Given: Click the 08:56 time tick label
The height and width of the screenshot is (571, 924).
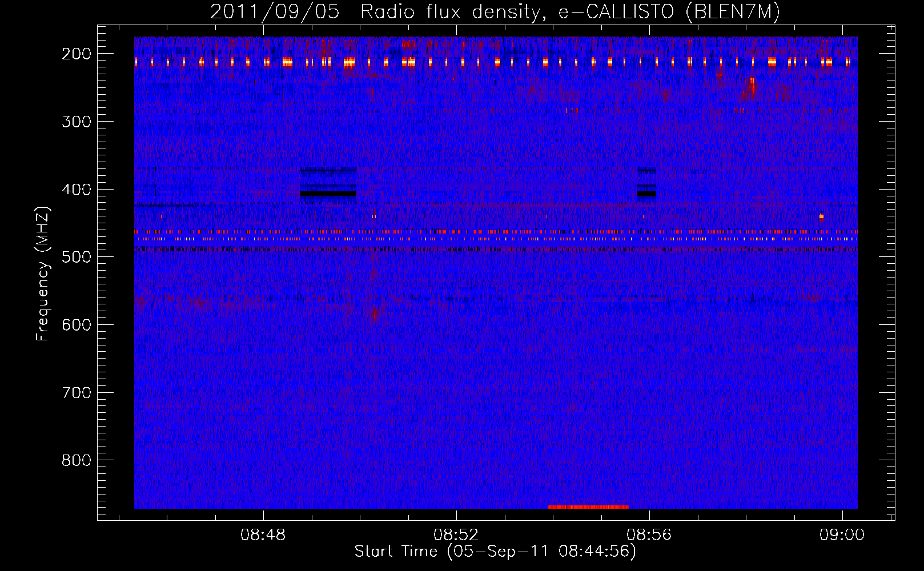Looking at the screenshot, I should [x=649, y=535].
